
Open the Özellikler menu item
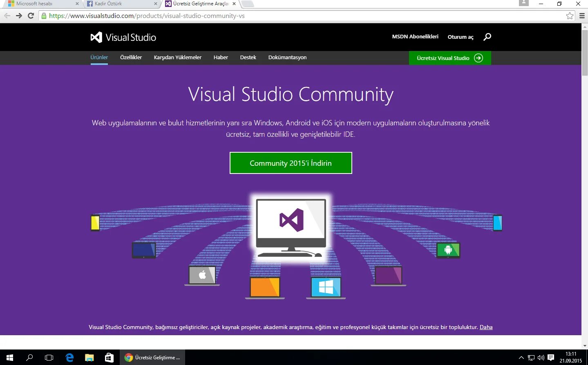tap(131, 58)
